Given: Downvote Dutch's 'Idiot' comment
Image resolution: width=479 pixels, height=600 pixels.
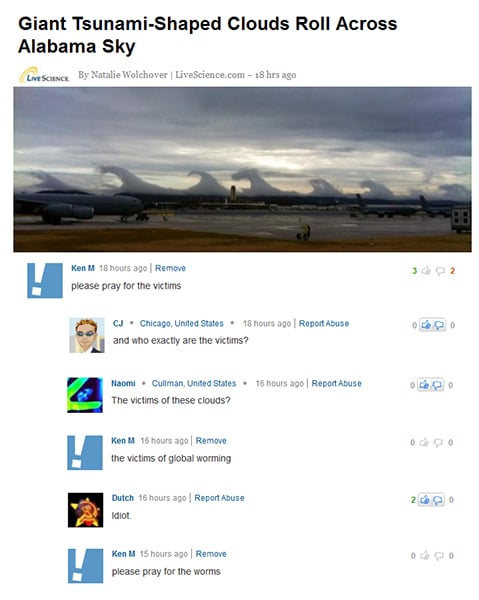Looking at the screenshot, I should [438, 500].
